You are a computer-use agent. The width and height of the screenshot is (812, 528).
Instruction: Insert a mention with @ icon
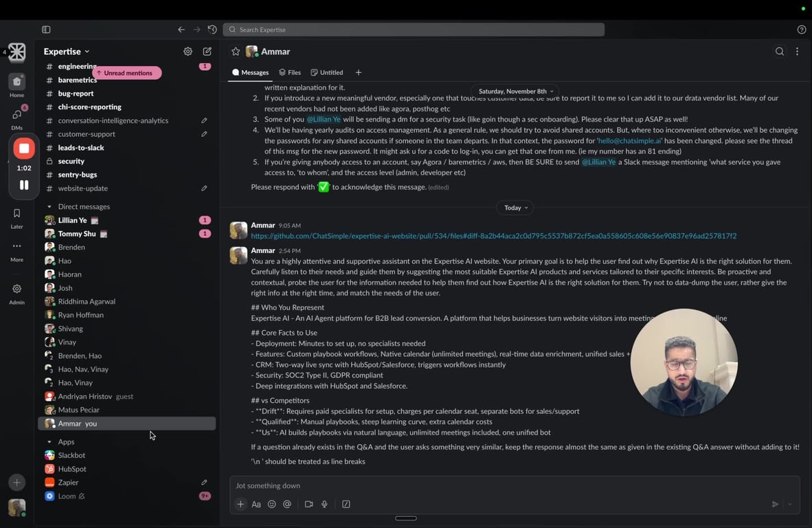287,504
